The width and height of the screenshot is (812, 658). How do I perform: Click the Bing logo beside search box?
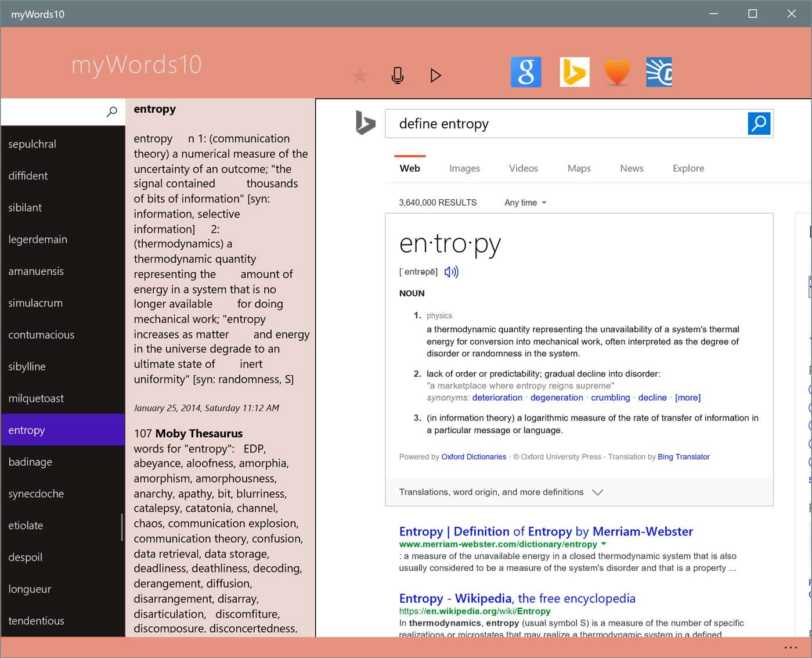tap(365, 123)
